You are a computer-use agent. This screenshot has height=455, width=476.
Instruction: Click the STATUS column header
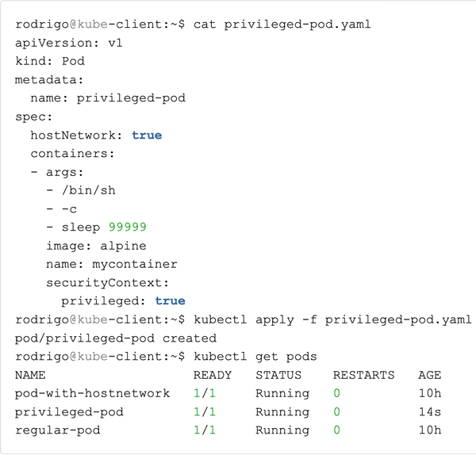pos(278,375)
